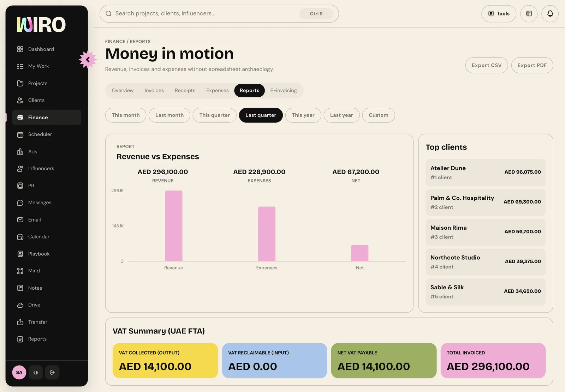Navigate to Influencers
The width and height of the screenshot is (565, 392).
47,168
